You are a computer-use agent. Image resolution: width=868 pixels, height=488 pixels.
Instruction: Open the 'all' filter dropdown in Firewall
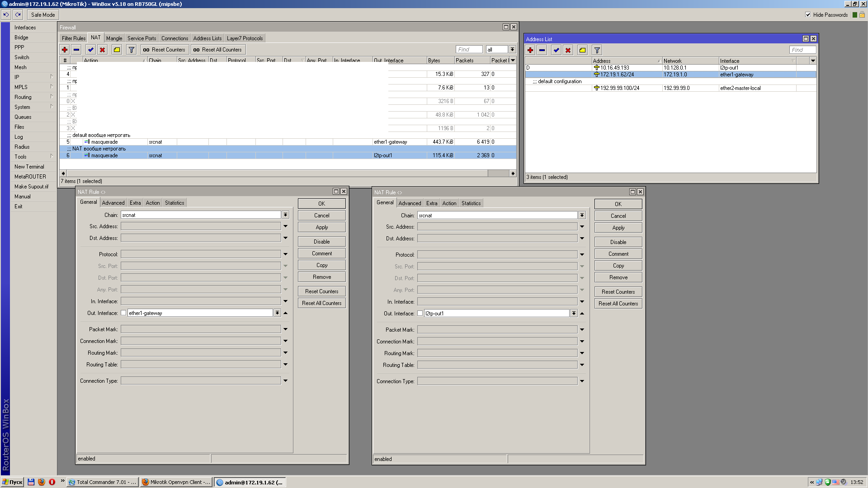coord(512,50)
